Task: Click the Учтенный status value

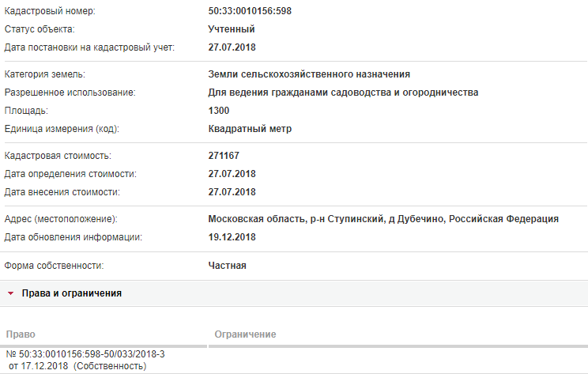Action: tap(232, 29)
